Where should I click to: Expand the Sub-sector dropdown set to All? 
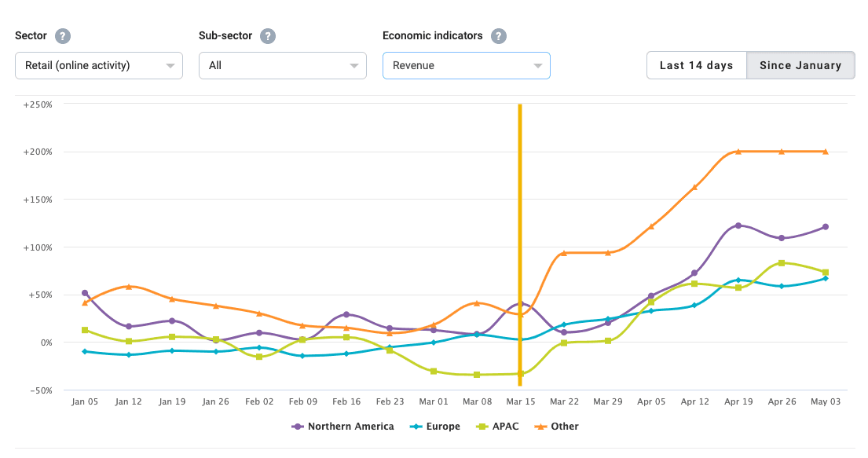[x=282, y=65]
